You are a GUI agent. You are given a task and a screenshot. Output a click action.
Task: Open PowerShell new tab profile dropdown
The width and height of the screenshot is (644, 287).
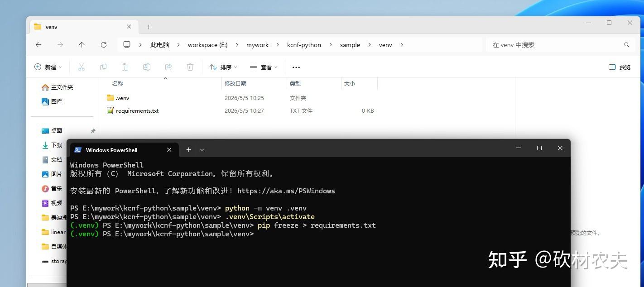pos(202,150)
